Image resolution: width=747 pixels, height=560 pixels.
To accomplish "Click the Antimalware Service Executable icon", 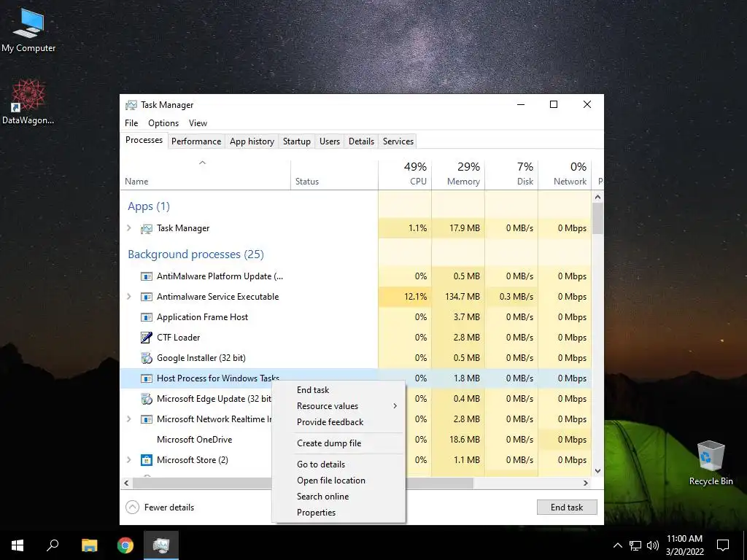I will click(146, 297).
